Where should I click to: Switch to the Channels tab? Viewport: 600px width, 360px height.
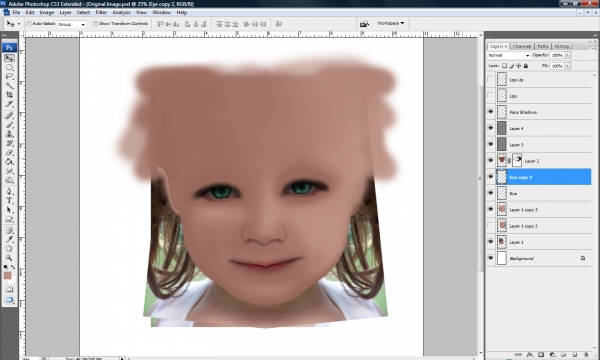(x=522, y=46)
